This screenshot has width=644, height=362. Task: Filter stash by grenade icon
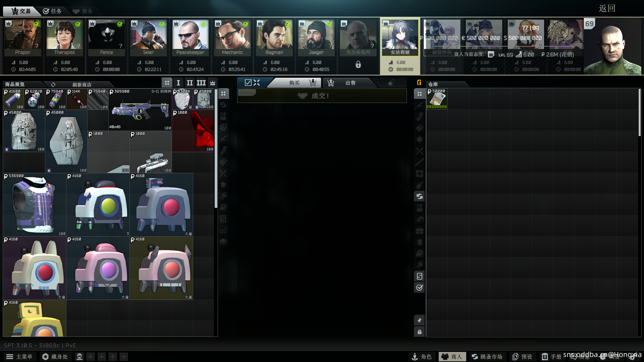(419, 185)
